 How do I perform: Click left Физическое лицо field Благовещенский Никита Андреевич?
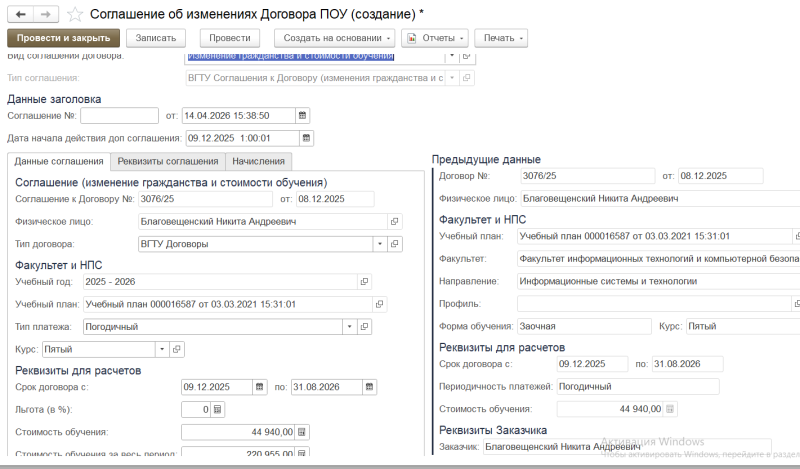[263, 221]
